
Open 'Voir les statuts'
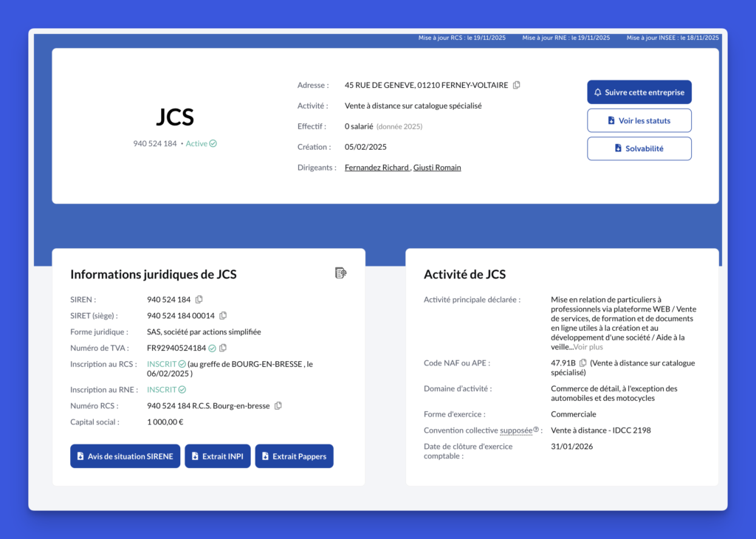coord(639,120)
